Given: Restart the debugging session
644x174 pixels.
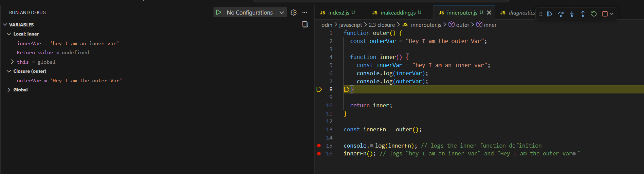Looking at the screenshot, I should tap(594, 14).
